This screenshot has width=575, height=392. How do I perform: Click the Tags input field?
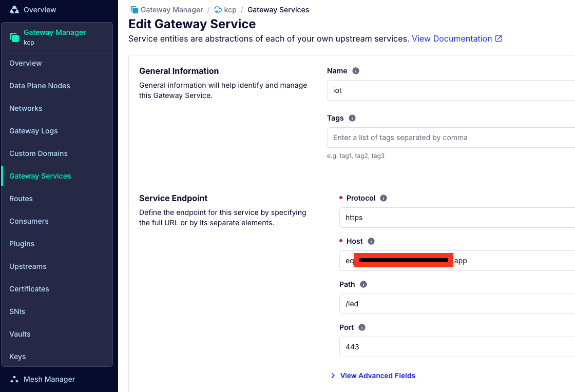click(451, 138)
